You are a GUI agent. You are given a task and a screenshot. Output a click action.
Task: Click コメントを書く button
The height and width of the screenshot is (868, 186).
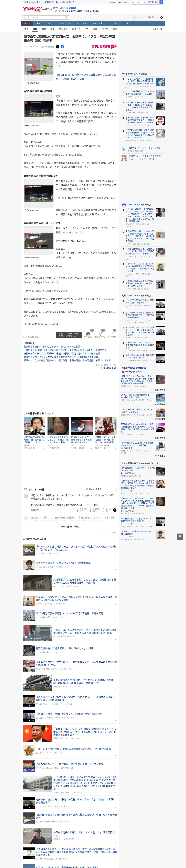pos(93,489)
